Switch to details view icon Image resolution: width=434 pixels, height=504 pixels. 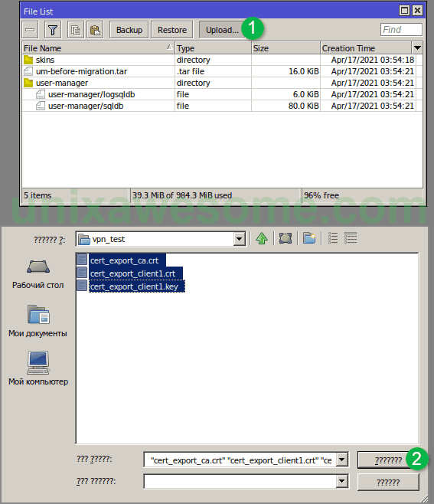(351, 238)
